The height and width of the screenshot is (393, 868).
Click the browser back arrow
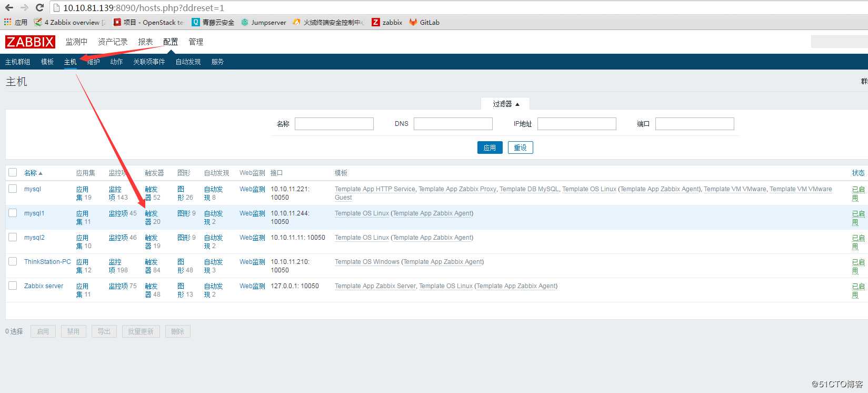[x=9, y=8]
